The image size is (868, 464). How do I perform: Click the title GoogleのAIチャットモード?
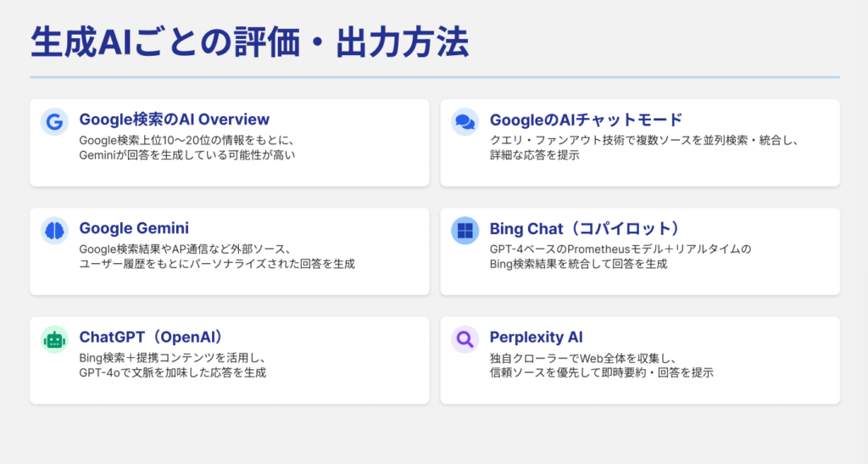587,120
